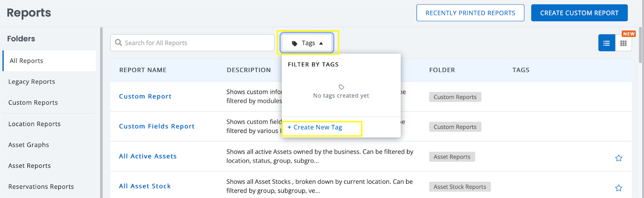Click the REPORT NAME column header
Viewport: 644px width, 198px height.
pyautogui.click(x=143, y=70)
